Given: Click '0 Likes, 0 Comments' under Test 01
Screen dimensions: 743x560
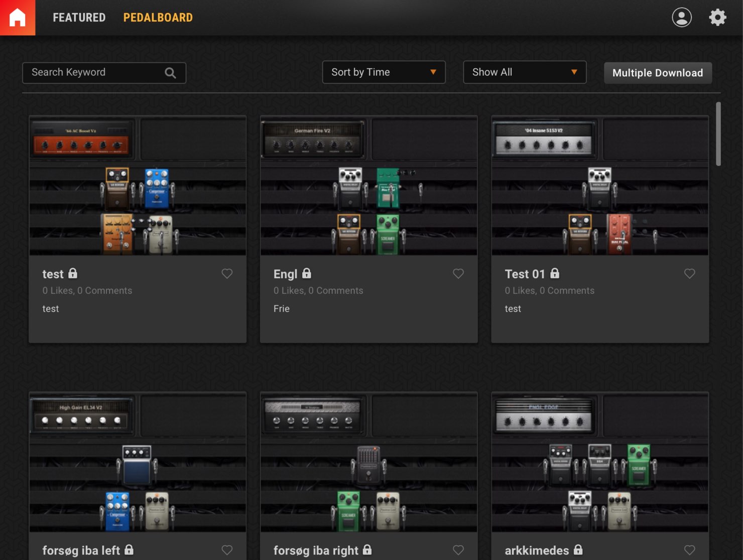Looking at the screenshot, I should [550, 291].
